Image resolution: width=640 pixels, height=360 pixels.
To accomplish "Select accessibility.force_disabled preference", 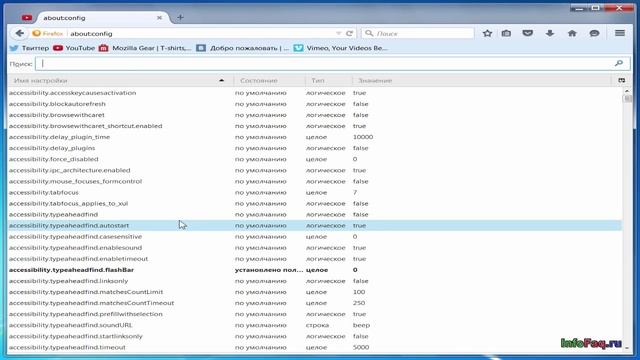I will [x=315, y=159].
